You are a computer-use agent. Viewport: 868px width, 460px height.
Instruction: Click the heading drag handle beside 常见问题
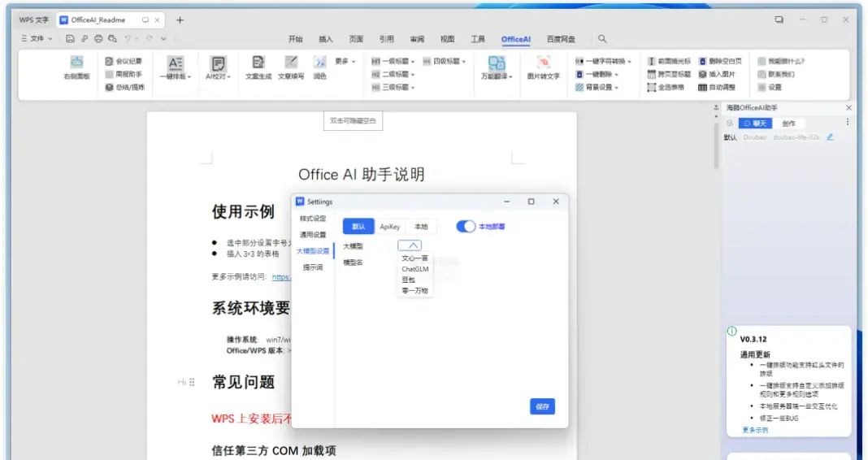[x=192, y=382]
